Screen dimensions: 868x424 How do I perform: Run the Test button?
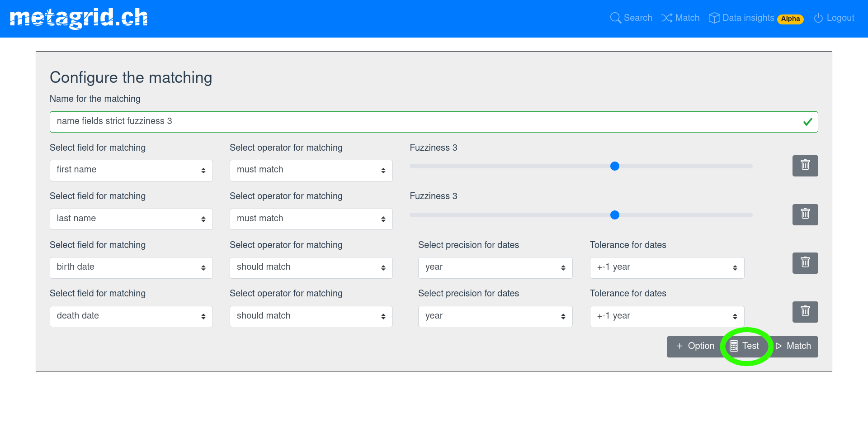[x=745, y=346]
